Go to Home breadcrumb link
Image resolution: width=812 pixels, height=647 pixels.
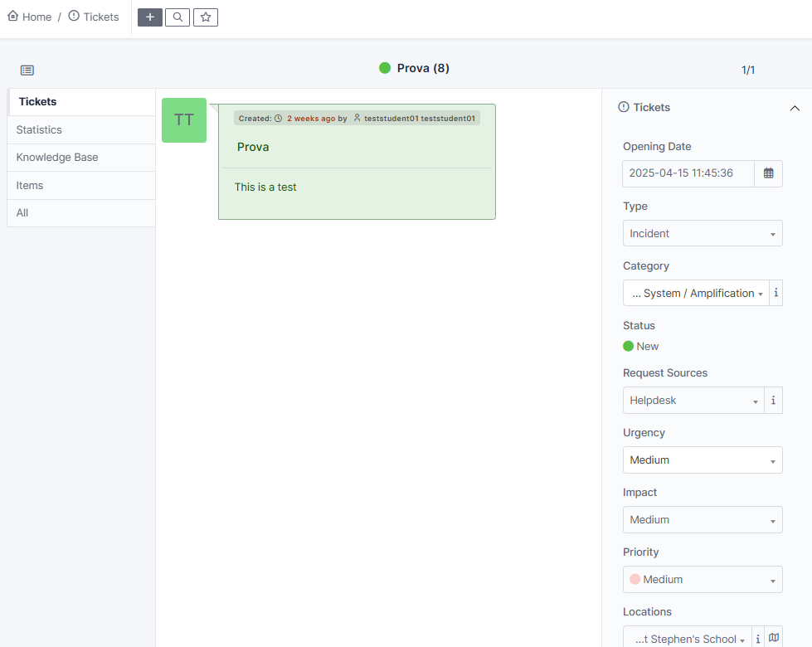click(x=30, y=17)
